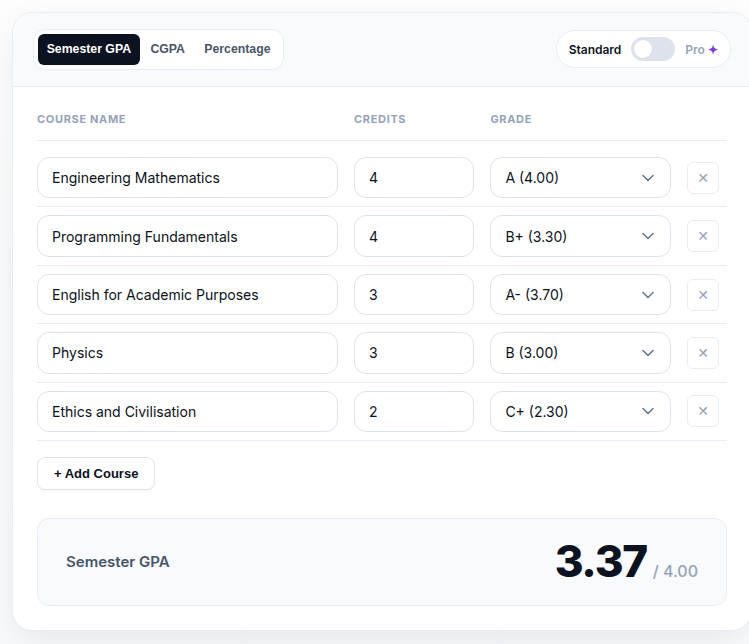The image size is (749, 644).
Task: Select the Standard mode label
Action: click(x=595, y=50)
